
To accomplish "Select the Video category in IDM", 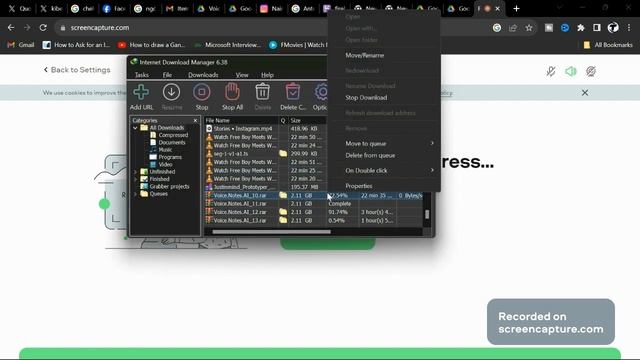I will click(x=165, y=164).
